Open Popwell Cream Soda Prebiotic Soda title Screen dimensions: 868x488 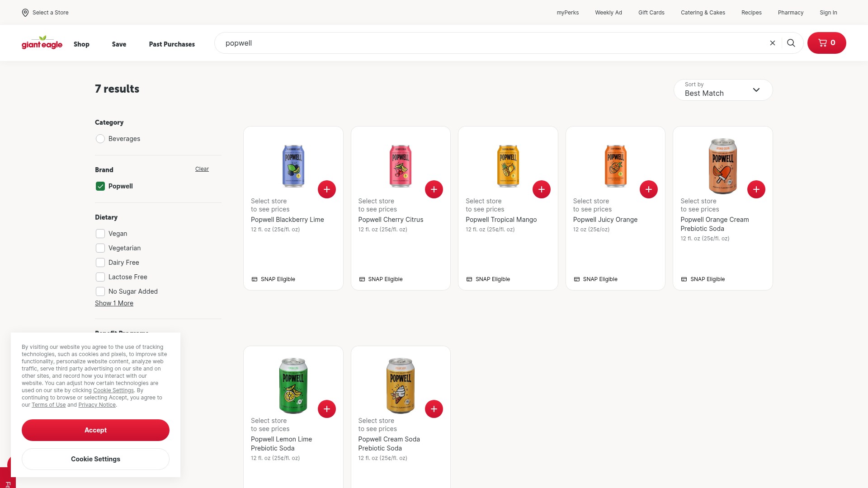tap(389, 444)
